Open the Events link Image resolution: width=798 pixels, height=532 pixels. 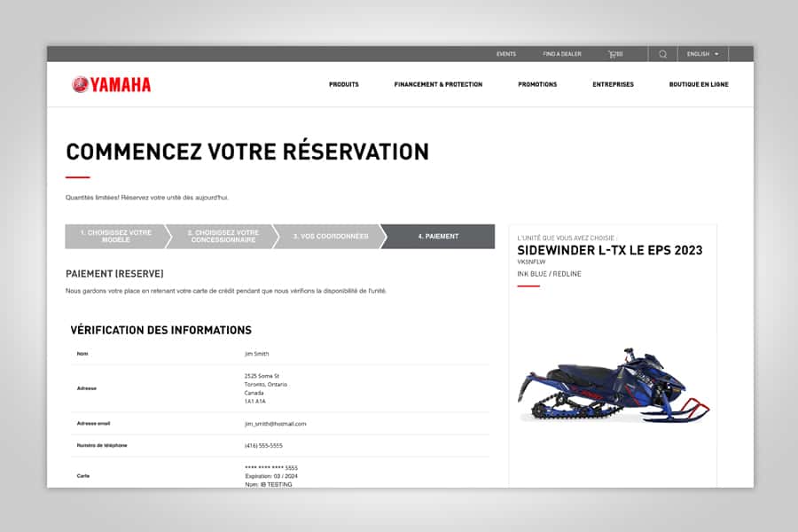tap(506, 54)
